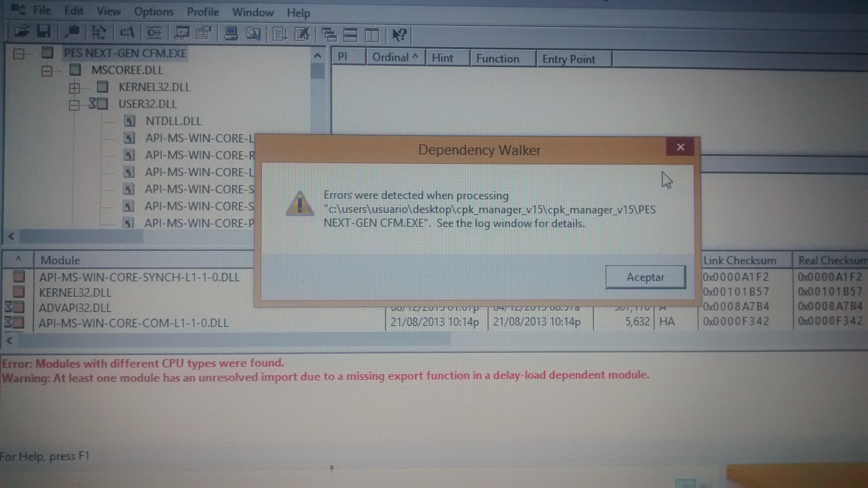Select the root PES NEXT-GEN CFM.EXE tree item
This screenshot has width=868, height=488.
click(125, 53)
